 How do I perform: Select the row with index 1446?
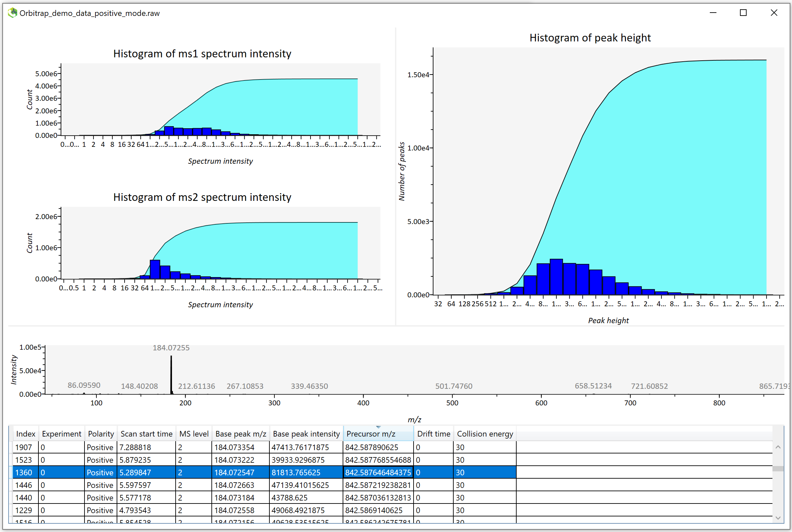click(24, 485)
